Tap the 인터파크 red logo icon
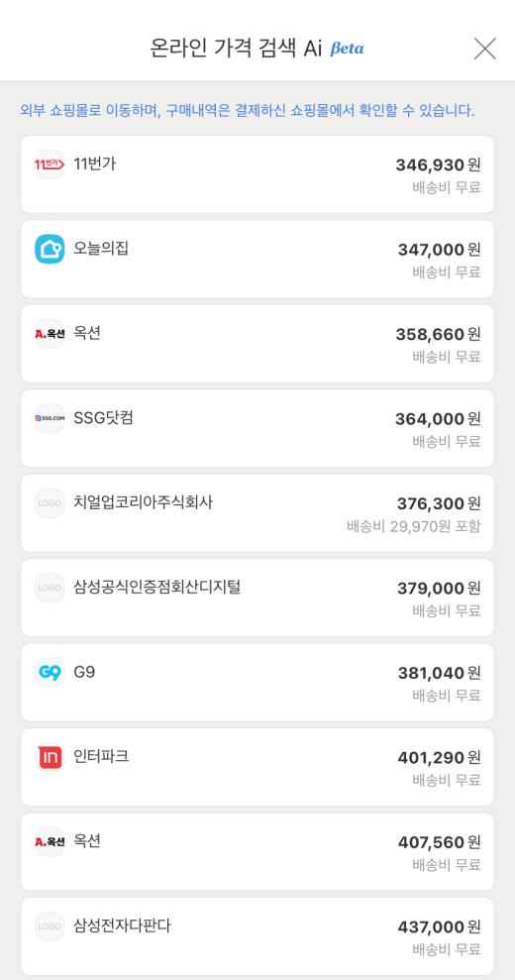The height and width of the screenshot is (980, 515). click(50, 757)
